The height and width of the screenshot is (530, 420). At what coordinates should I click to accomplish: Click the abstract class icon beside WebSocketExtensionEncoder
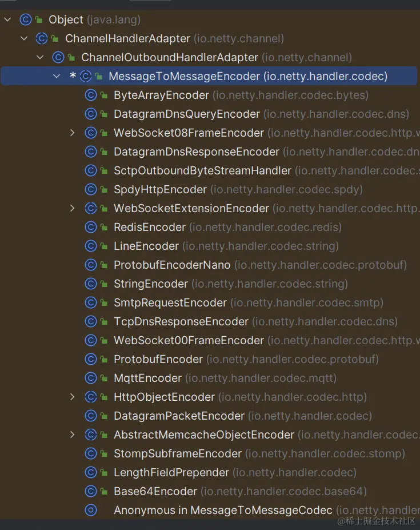tap(90, 208)
